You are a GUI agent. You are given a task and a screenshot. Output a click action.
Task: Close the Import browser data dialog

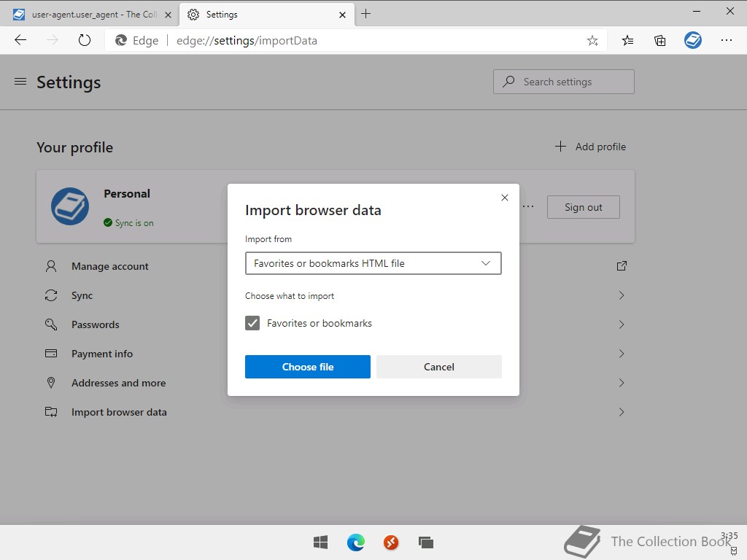[504, 198]
